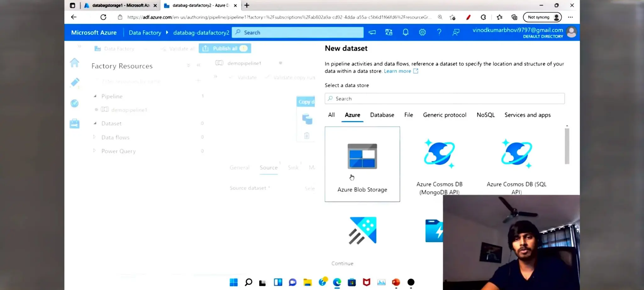Click the Validate pipeline button
The height and width of the screenshot is (290, 644).
243,77
